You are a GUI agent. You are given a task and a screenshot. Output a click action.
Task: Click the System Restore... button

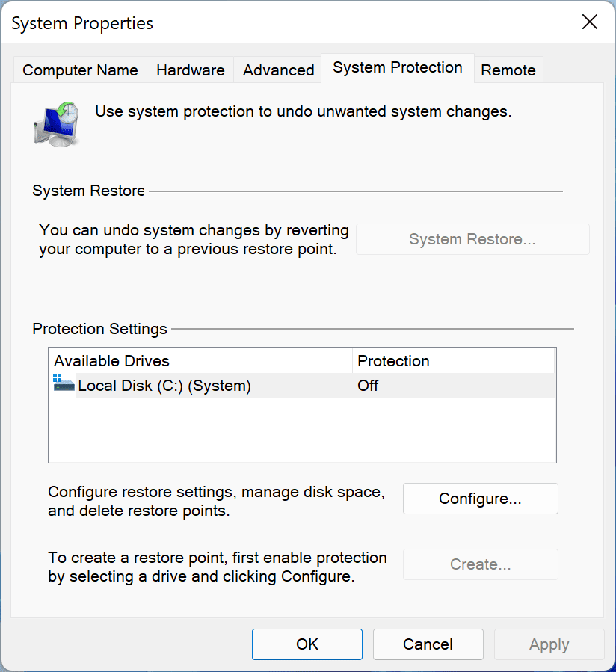tap(472, 239)
